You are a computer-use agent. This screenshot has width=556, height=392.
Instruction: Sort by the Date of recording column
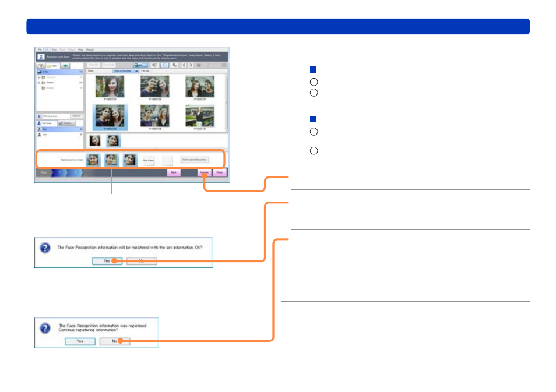pyautogui.click(x=125, y=71)
